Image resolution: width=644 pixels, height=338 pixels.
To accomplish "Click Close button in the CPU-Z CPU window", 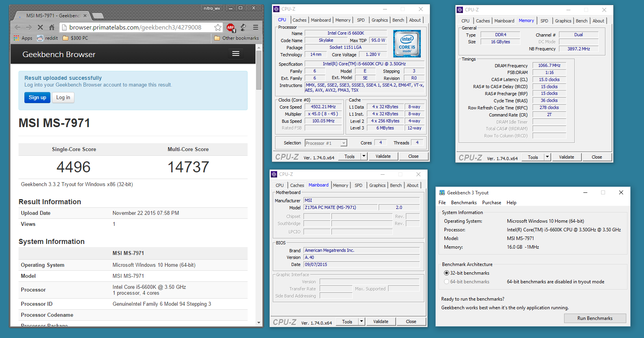I will 413,156.
